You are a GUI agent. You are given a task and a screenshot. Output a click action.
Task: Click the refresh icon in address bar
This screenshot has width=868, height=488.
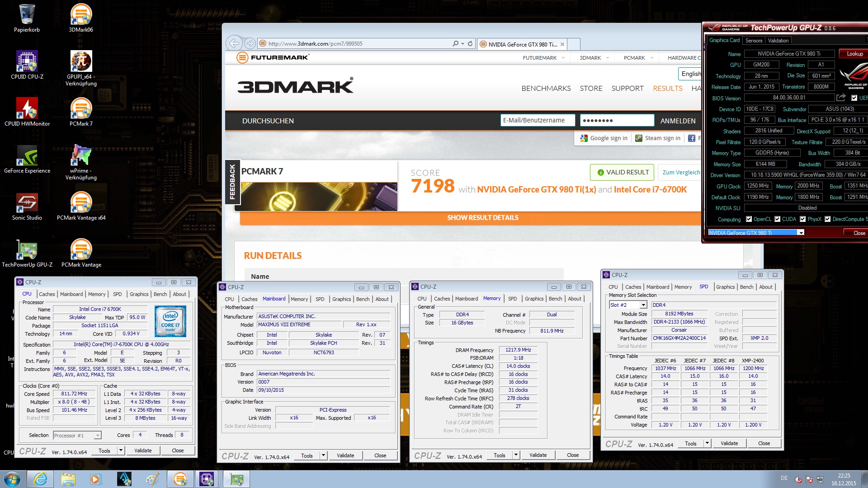tap(470, 43)
